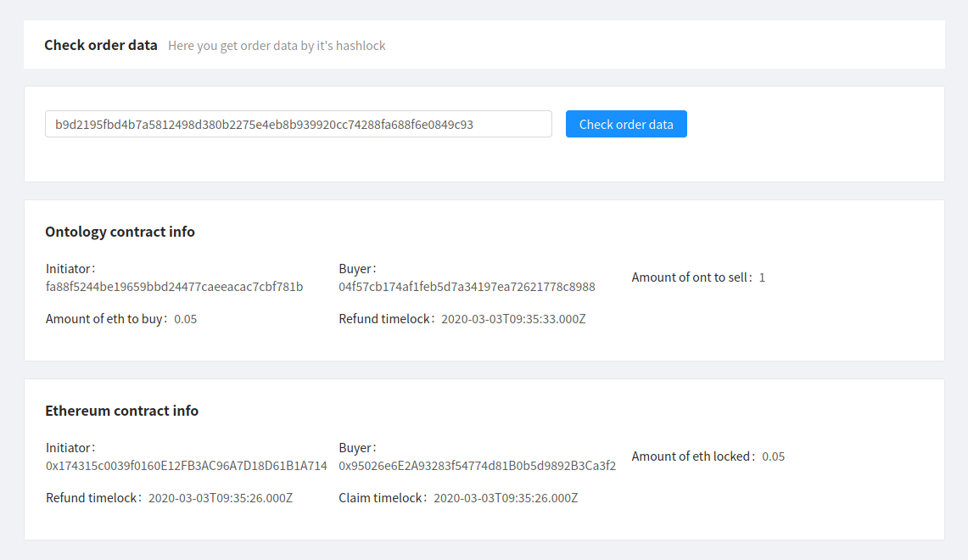This screenshot has width=968, height=560.
Task: Click the subtitle "Here you get order data by it's hashlock"
Action: pyautogui.click(x=277, y=46)
